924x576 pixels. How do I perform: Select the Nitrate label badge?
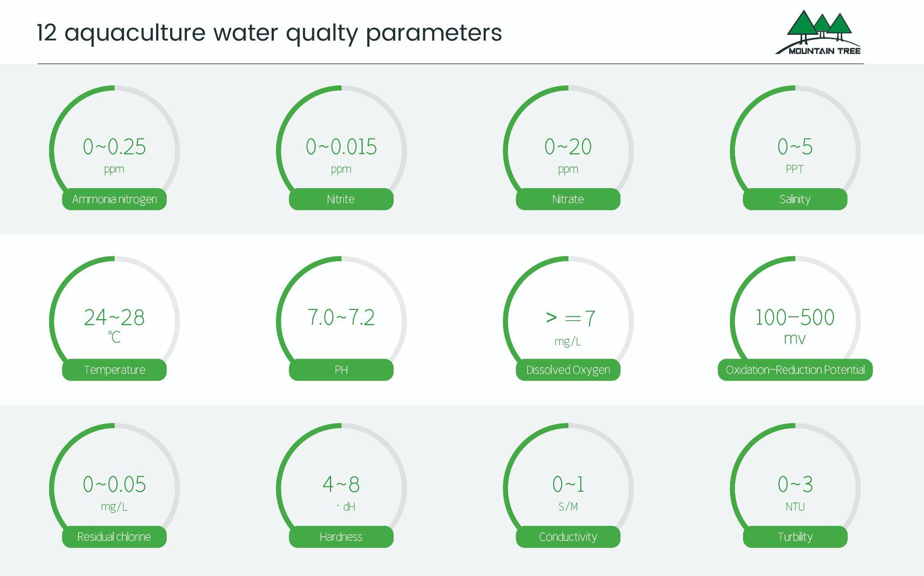coord(568,199)
